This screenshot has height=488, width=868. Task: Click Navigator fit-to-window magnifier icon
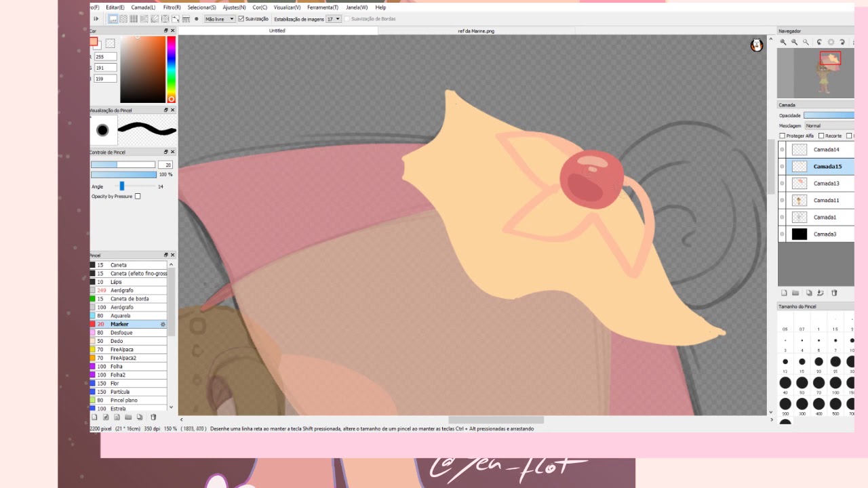coord(806,42)
